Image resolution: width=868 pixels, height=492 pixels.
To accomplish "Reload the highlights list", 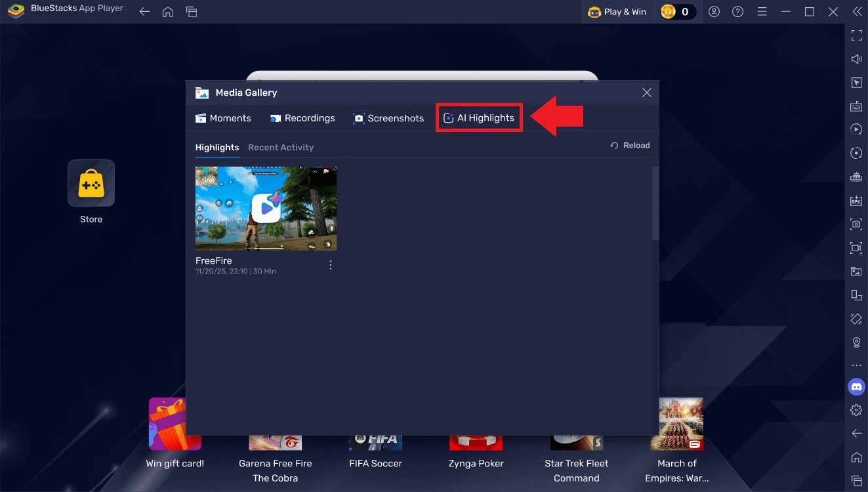I will point(630,146).
